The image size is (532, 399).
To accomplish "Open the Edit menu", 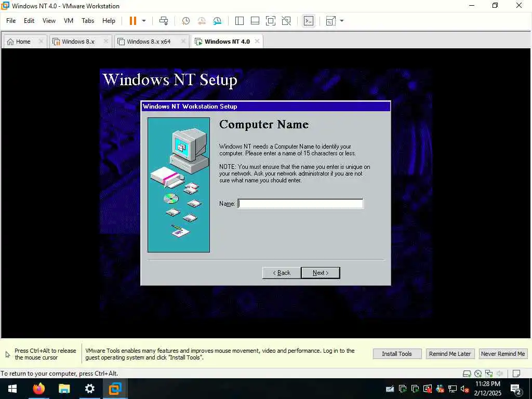I will pos(29,21).
